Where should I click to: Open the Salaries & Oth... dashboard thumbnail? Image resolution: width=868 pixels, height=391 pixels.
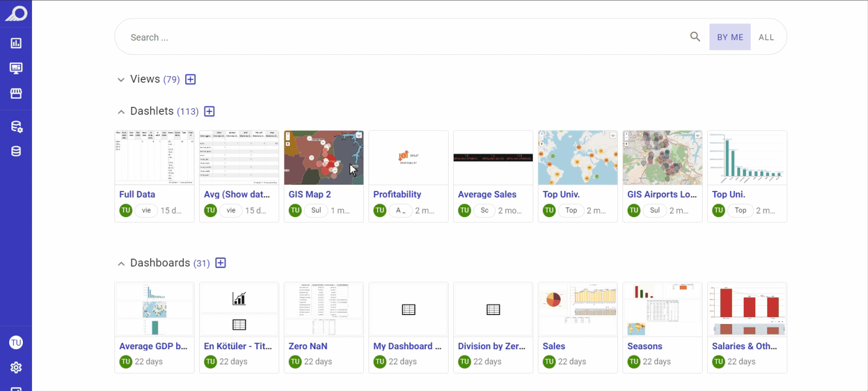click(x=747, y=309)
